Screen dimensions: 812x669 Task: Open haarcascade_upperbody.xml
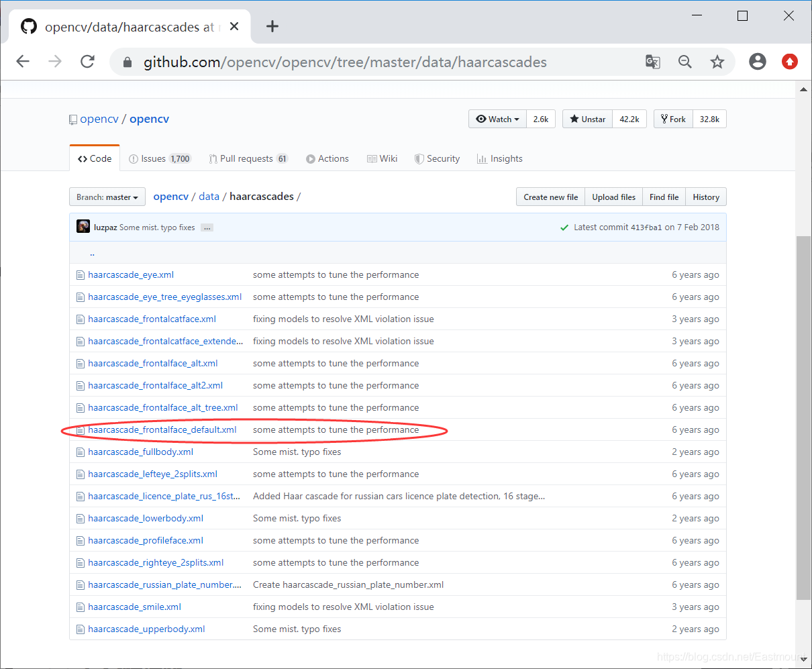coord(146,629)
